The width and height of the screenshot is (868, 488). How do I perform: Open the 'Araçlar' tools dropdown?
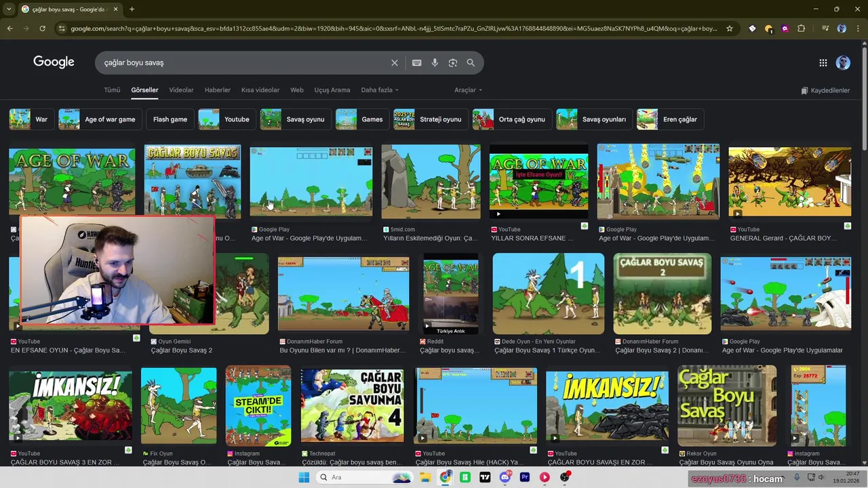coord(468,90)
